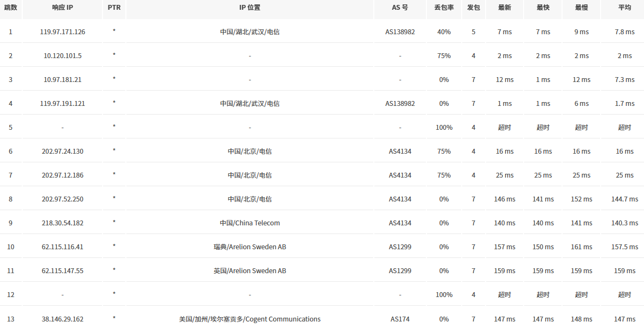Screen dimensions: 644x328
Task: Select IP address 202.97.24.130
Action: tap(62, 152)
